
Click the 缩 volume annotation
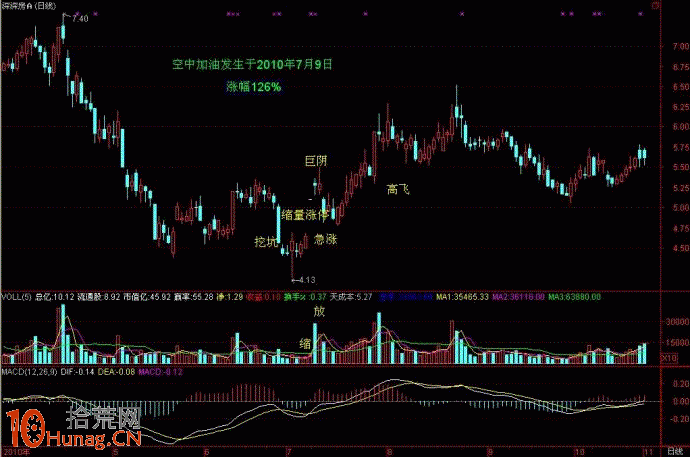click(x=305, y=344)
